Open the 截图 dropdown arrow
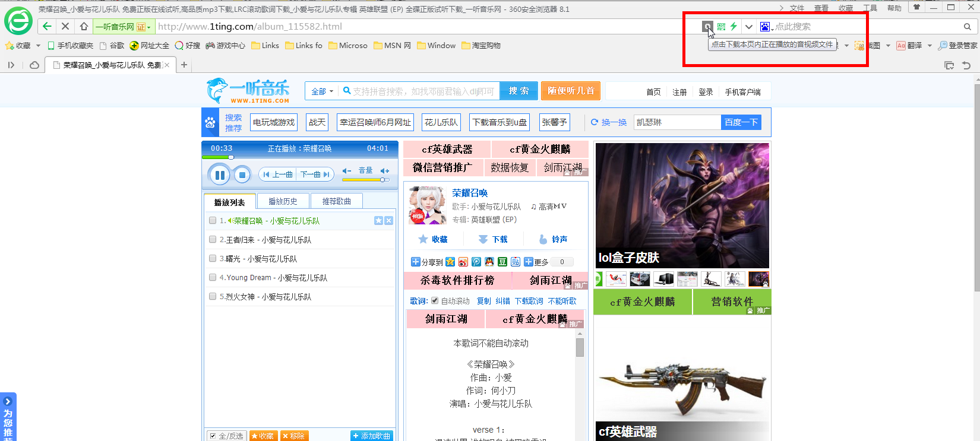Viewport: 980px width, 441px height. pyautogui.click(x=888, y=46)
